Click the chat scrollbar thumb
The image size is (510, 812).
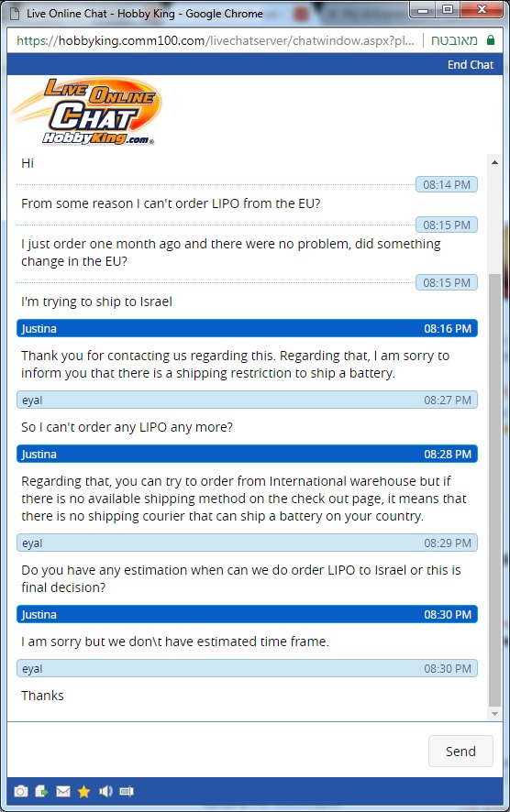(495, 490)
